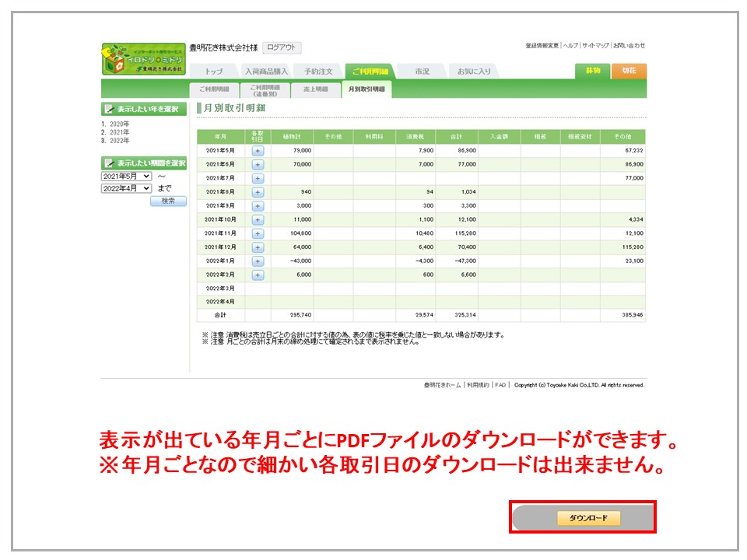Click plus icon for 2021年11月 row
Screen dimensions: 747x560
[258, 233]
